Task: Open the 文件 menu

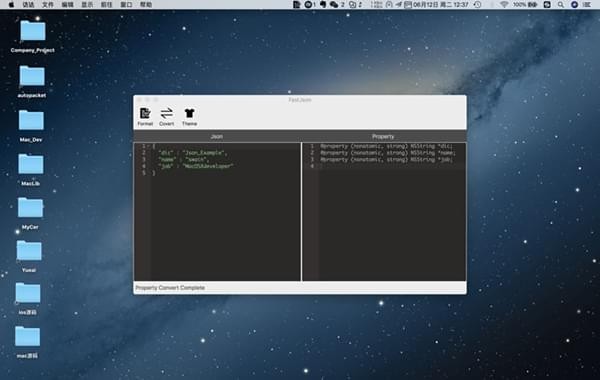Action: [48, 5]
